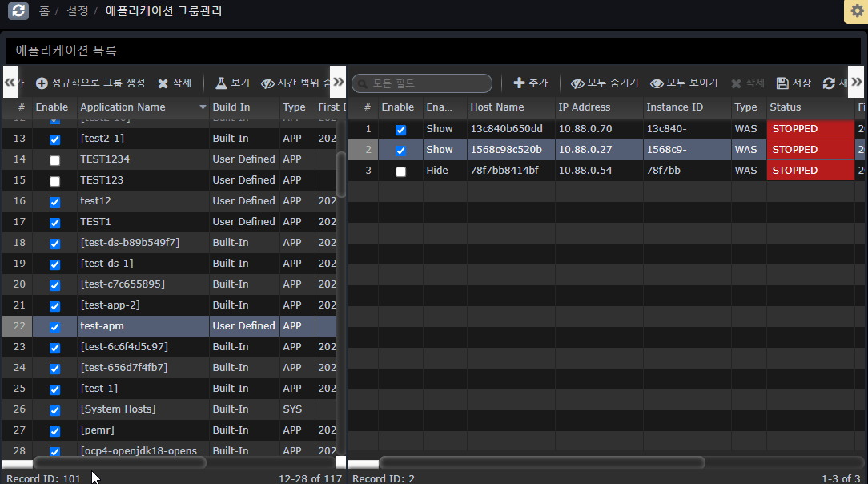Click the 보기 flask icon button
868x484 pixels.
(x=232, y=83)
